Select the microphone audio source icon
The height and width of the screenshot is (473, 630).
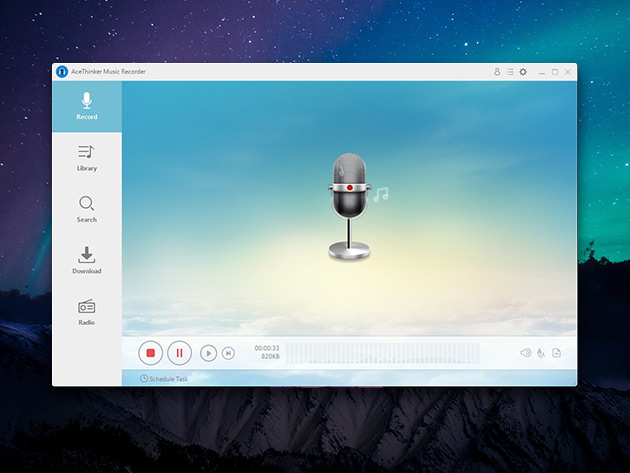click(x=541, y=353)
